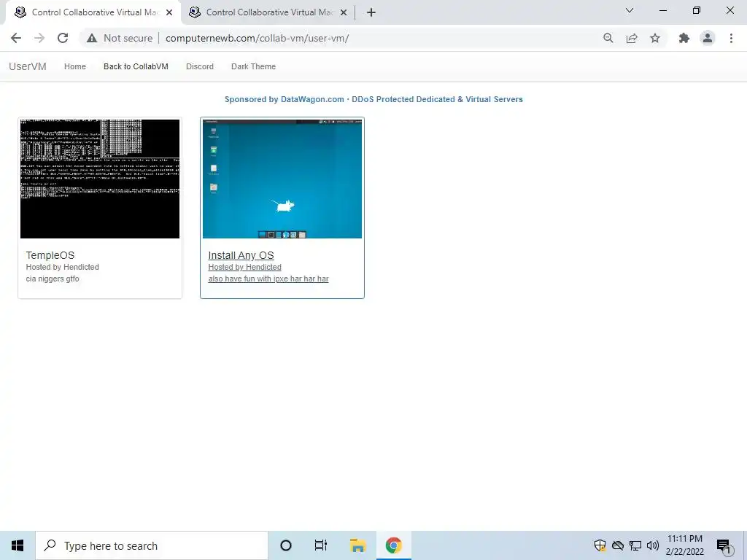This screenshot has height=560, width=747.
Task: Close the first browser tab
Action: coord(169,13)
